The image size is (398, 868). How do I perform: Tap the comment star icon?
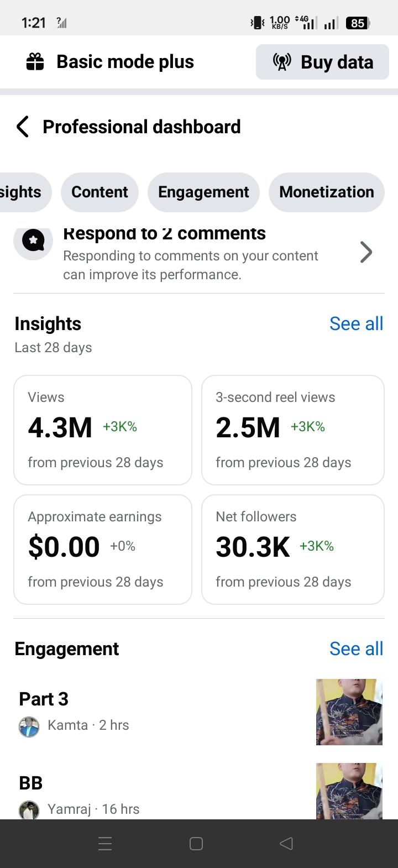(33, 241)
